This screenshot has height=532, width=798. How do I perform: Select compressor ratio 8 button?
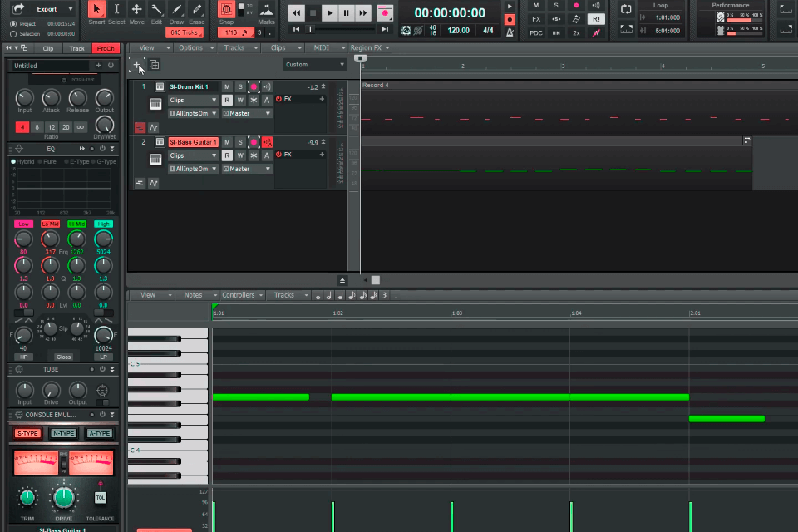click(x=37, y=127)
